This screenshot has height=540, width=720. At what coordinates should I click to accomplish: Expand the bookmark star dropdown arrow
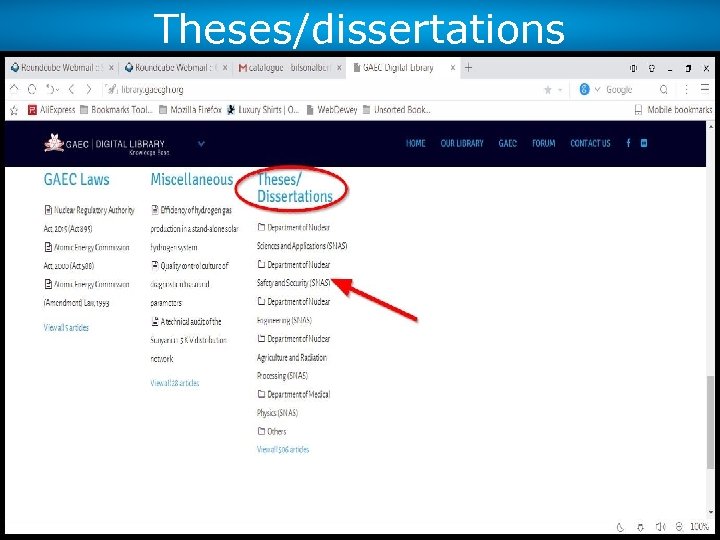tap(560, 90)
